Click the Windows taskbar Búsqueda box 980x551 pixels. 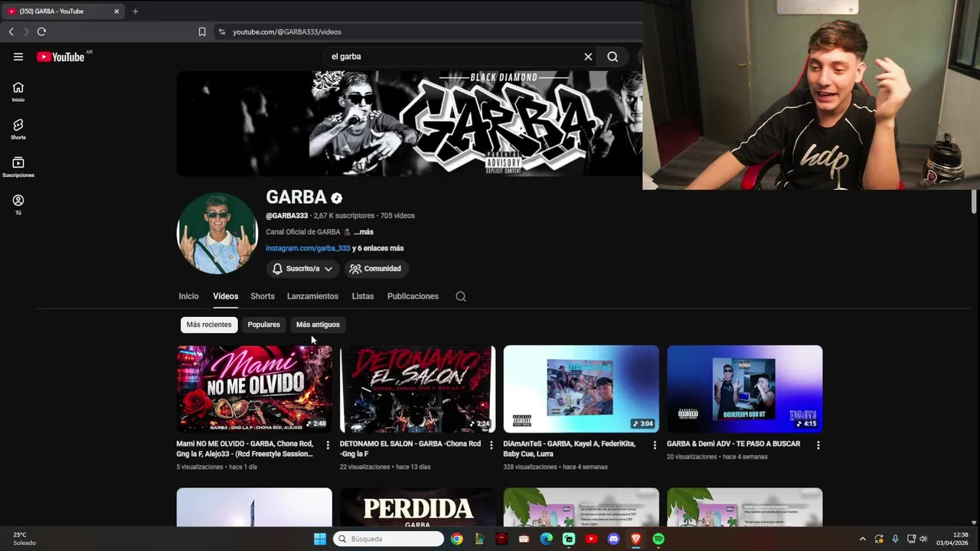389,539
